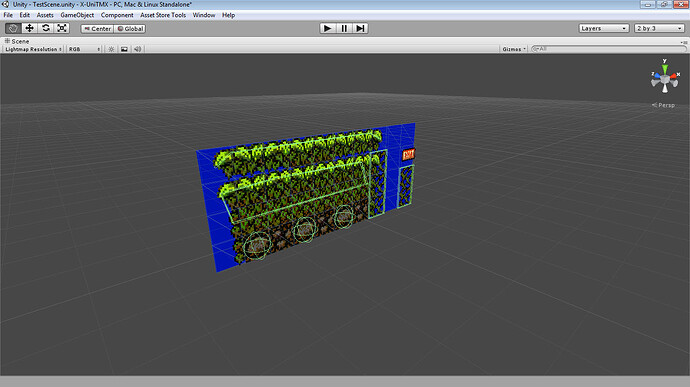
Task: Toggle scene audio speaker icon
Action: pos(138,49)
